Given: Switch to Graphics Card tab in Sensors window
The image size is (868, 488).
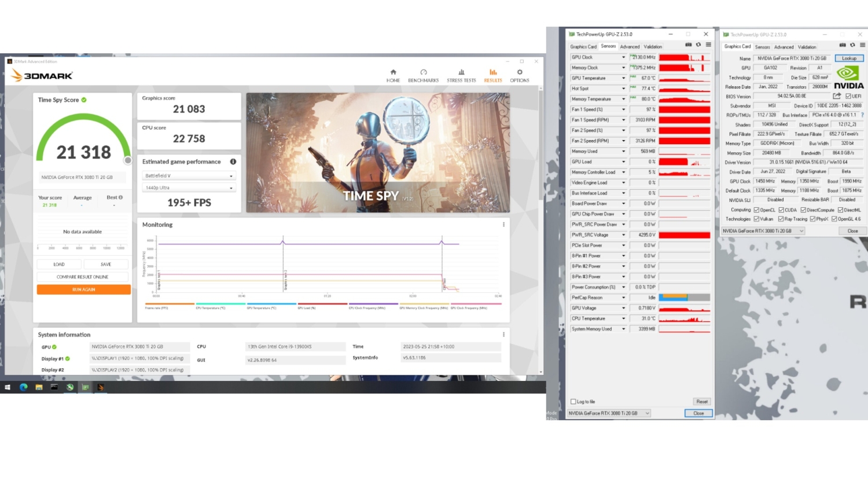Looking at the screenshot, I should pos(583,46).
